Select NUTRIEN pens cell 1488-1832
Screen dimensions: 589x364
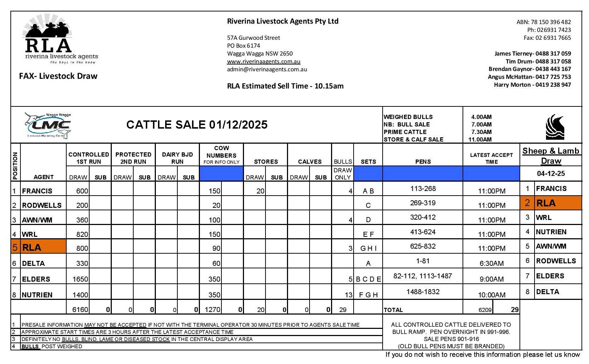click(423, 292)
